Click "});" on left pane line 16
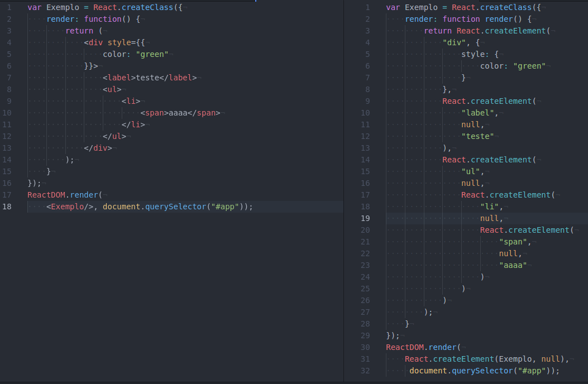588x384 pixels. 34,184
